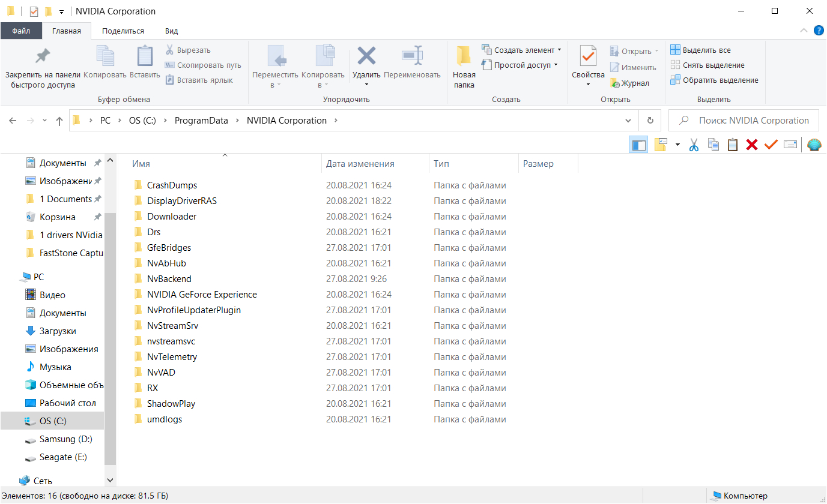Screen dimensions: 827x504
Task: Click Изменить in the Открыть group
Action: pyautogui.click(x=633, y=68)
